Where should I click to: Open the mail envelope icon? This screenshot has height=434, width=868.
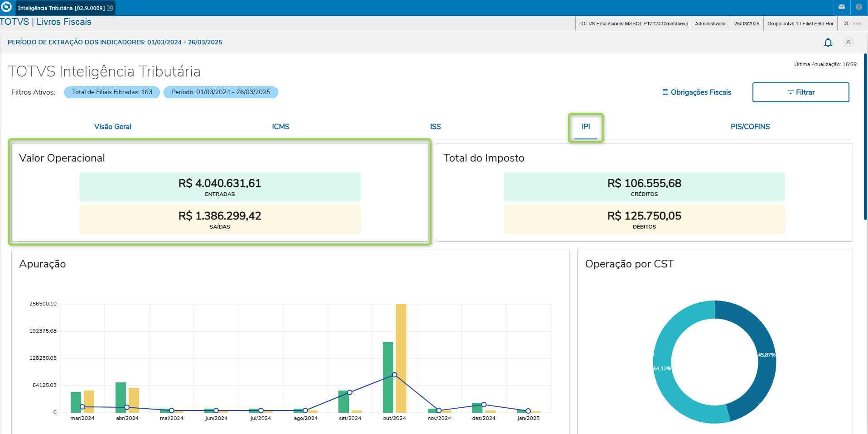point(842,7)
